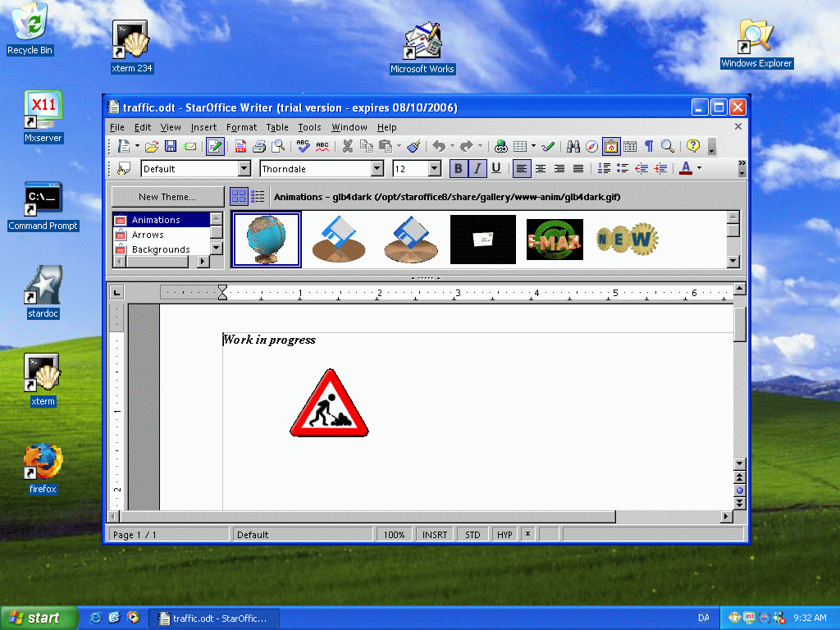Toggle bullets on the paragraph
840x630 pixels.
click(x=623, y=169)
